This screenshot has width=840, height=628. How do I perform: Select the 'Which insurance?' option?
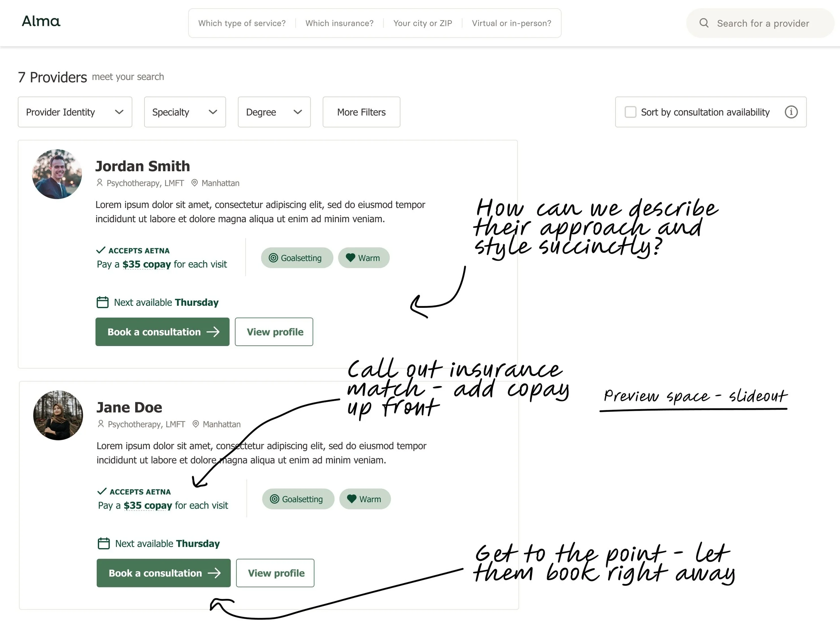(x=339, y=23)
